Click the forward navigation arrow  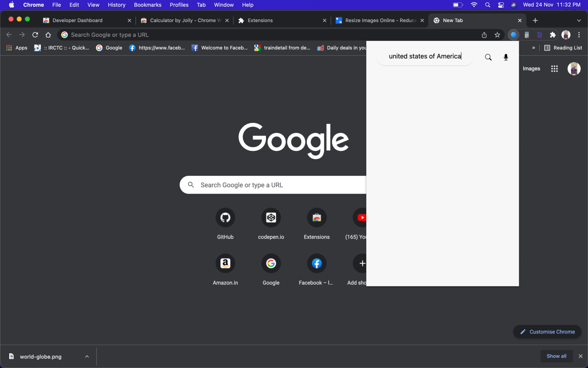(22, 35)
